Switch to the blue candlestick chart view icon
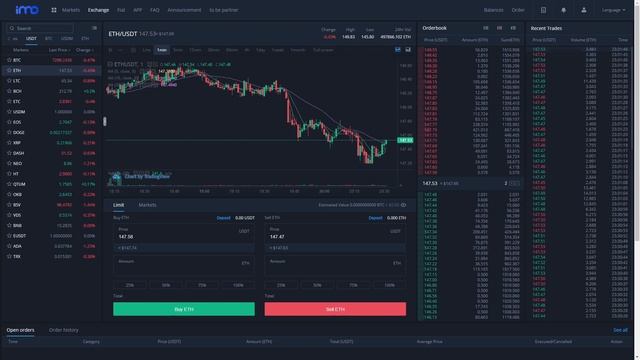The height and width of the screenshot is (360, 640). (398, 50)
